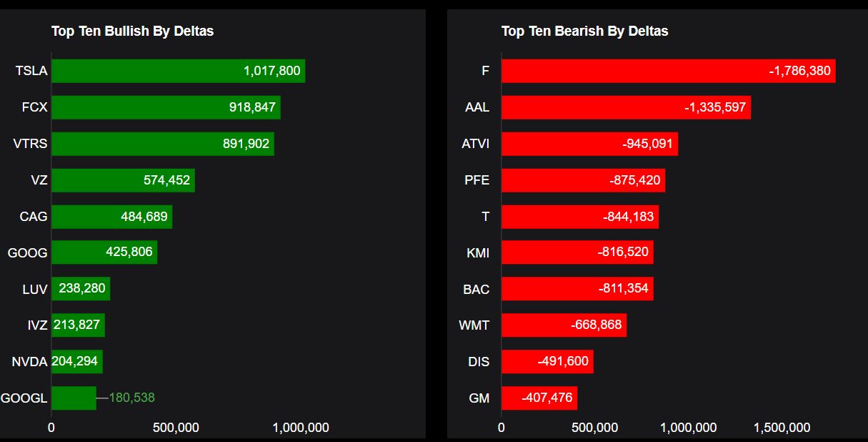Click the LUV bar showing 238,280
This screenshot has width=868, height=442.
(x=81, y=289)
